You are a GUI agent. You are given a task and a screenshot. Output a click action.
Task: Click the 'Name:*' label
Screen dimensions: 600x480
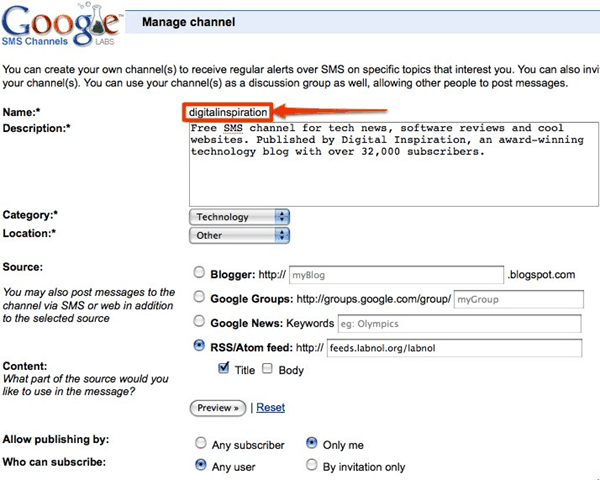tap(21, 112)
